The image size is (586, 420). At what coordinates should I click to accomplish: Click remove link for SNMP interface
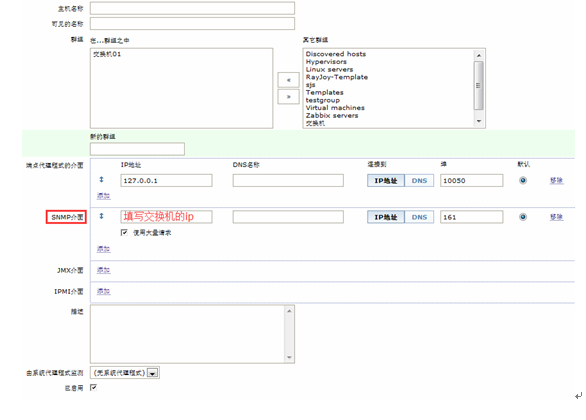556,217
